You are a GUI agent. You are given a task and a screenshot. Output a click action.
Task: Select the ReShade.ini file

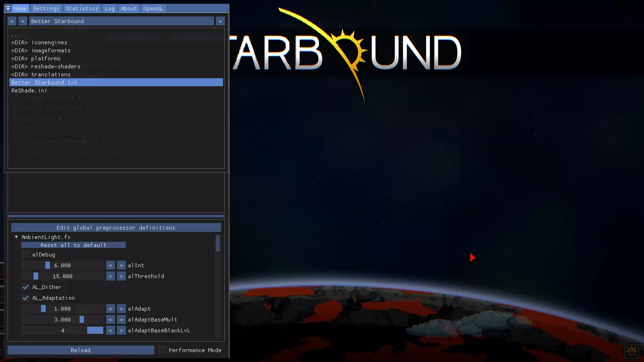pos(116,90)
